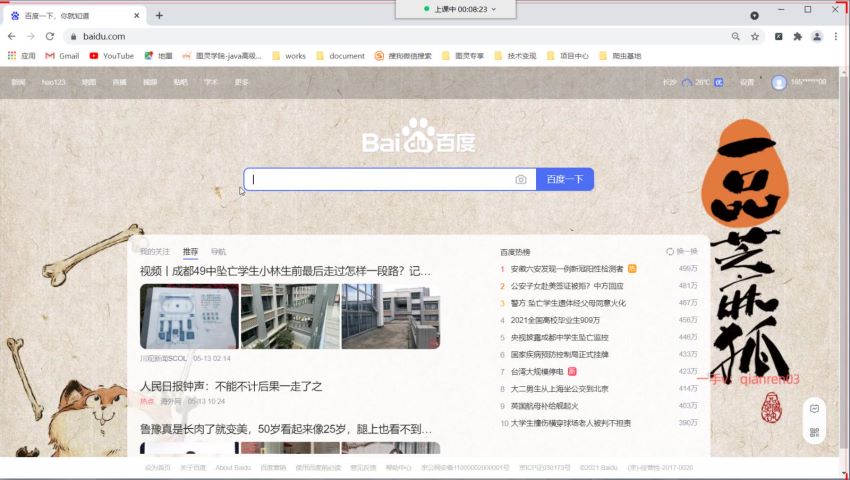Image resolution: width=850 pixels, height=480 pixels.
Task: Click the round download indicator in title bar
Action: pos(755,16)
